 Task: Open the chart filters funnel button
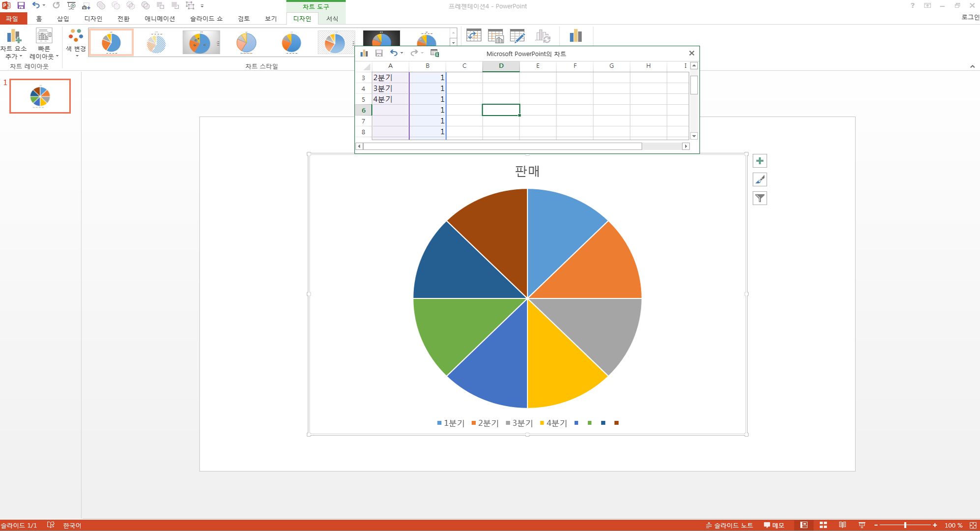tap(759, 198)
